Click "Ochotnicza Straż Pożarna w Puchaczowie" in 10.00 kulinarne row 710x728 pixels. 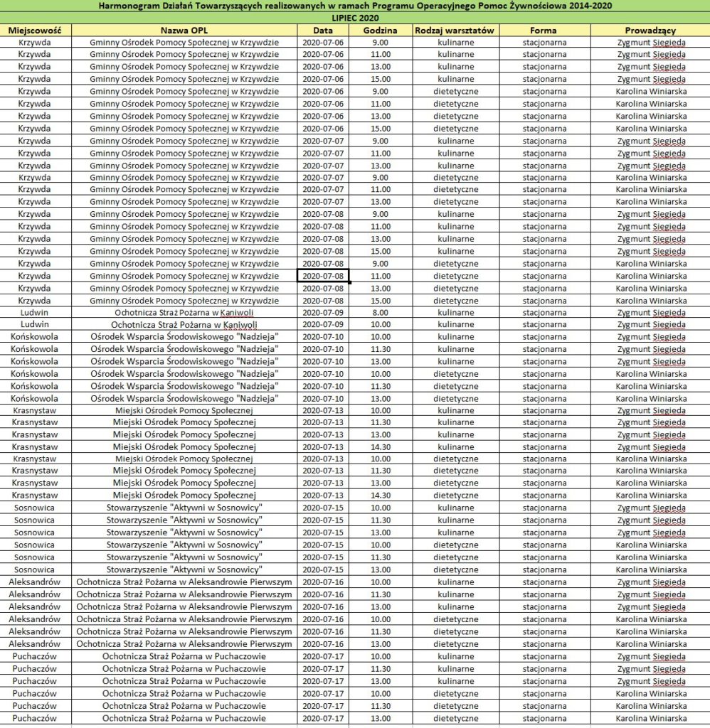[x=184, y=656]
